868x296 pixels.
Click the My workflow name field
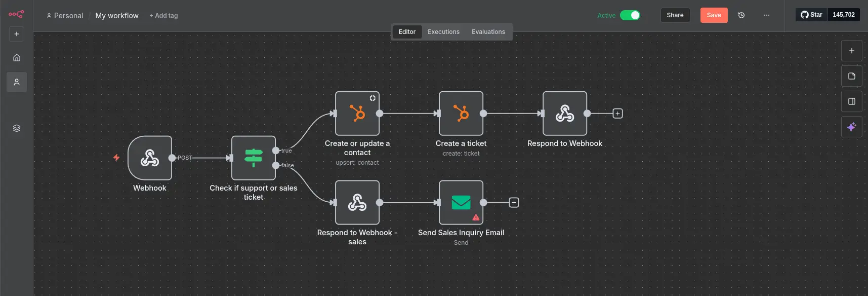coord(117,16)
